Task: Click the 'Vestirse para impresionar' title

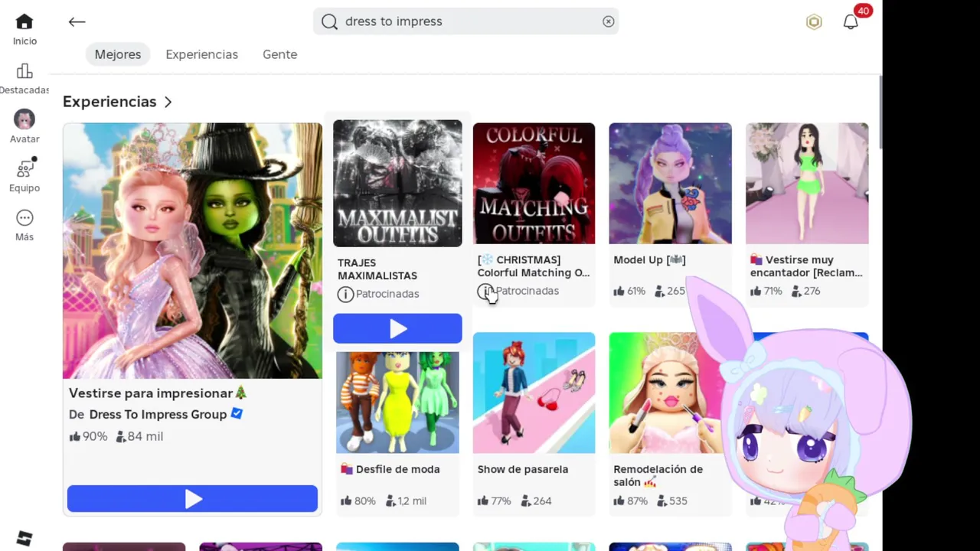Action: click(x=158, y=393)
